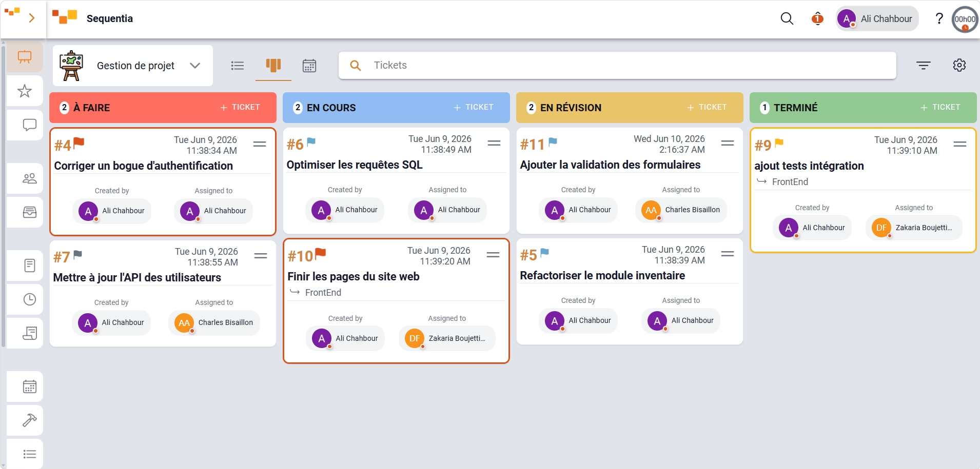Open the handle menu on ticket #7
This screenshot has height=469, width=980.
(261, 256)
